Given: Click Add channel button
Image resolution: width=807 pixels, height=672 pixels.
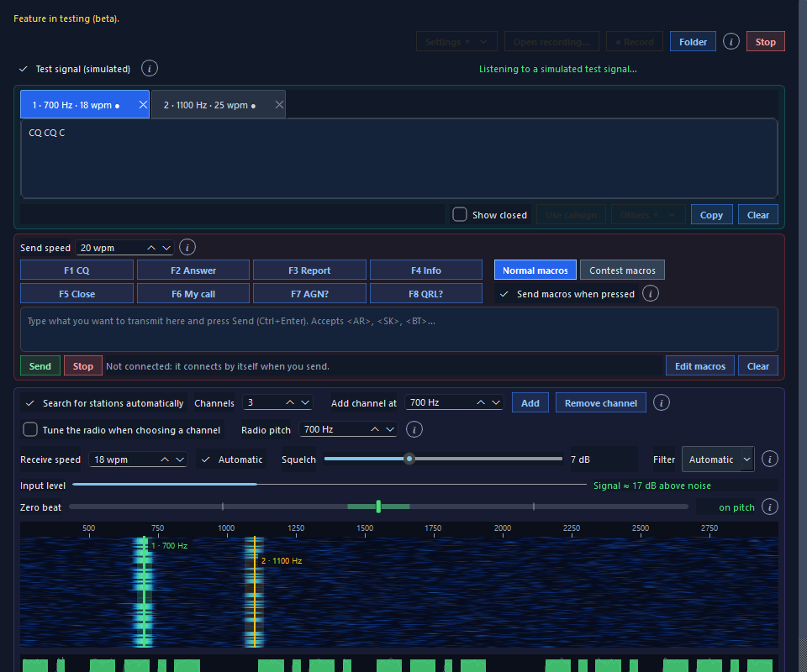Looking at the screenshot, I should click(530, 403).
